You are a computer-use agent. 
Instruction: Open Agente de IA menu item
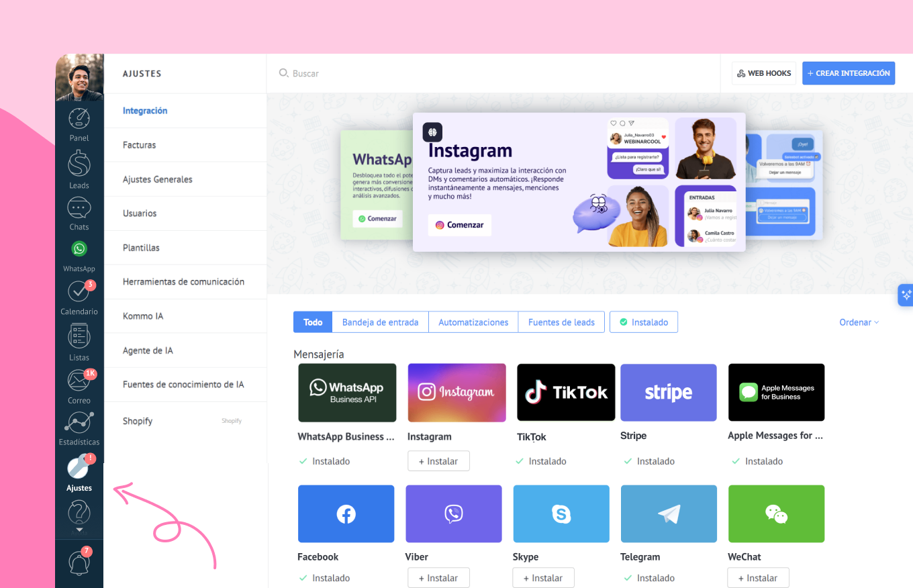pyautogui.click(x=185, y=350)
